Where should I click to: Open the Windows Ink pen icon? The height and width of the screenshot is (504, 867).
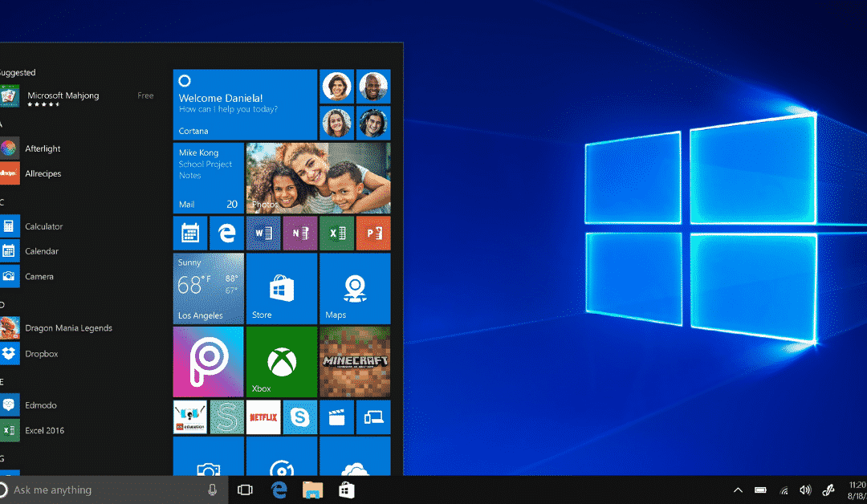pos(828,490)
